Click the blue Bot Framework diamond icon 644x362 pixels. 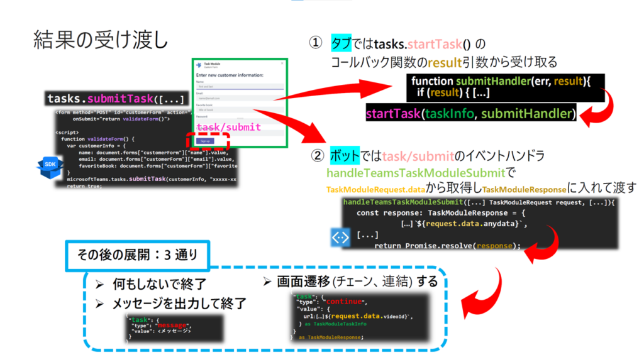coord(340,239)
